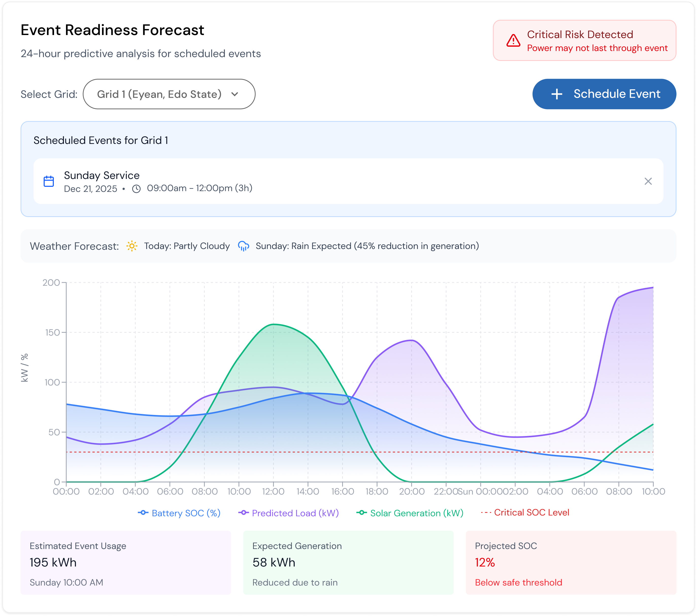
Task: Click the calendar icon beside Sunday Service
Action: tap(49, 181)
